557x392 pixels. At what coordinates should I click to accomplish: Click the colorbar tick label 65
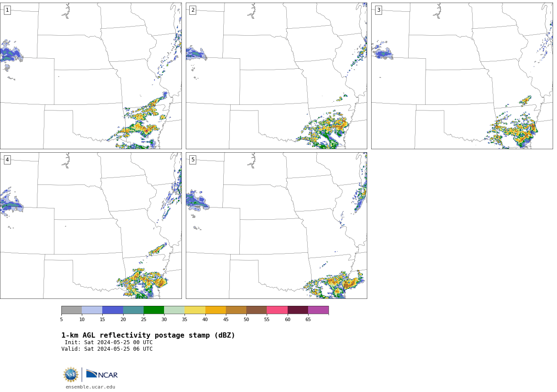point(308,320)
